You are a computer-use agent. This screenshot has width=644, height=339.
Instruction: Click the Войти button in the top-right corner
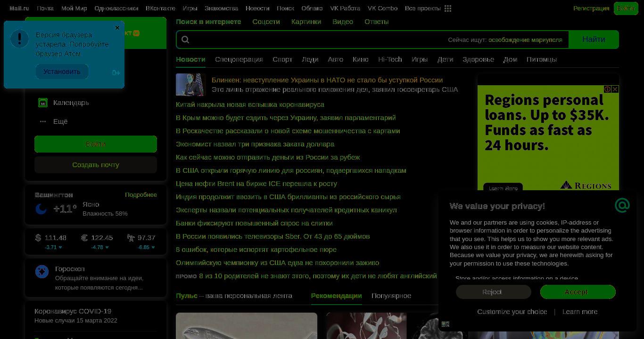point(626,8)
